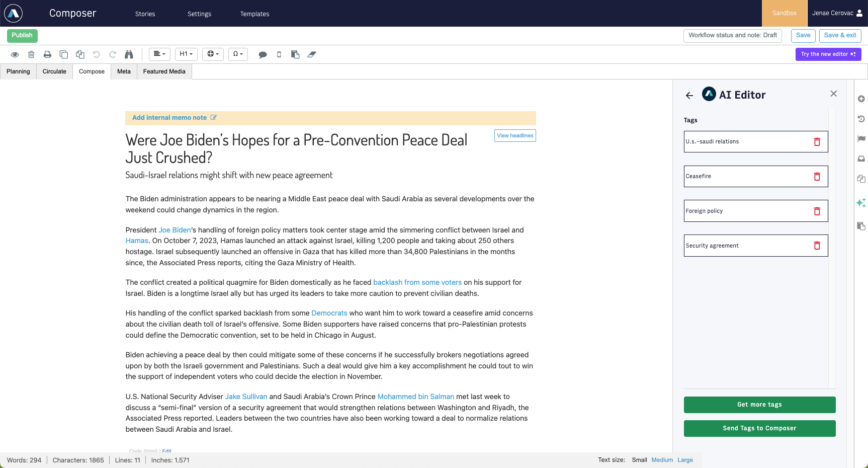Click the Save button
Screen dimensions: 868x468
[803, 36]
